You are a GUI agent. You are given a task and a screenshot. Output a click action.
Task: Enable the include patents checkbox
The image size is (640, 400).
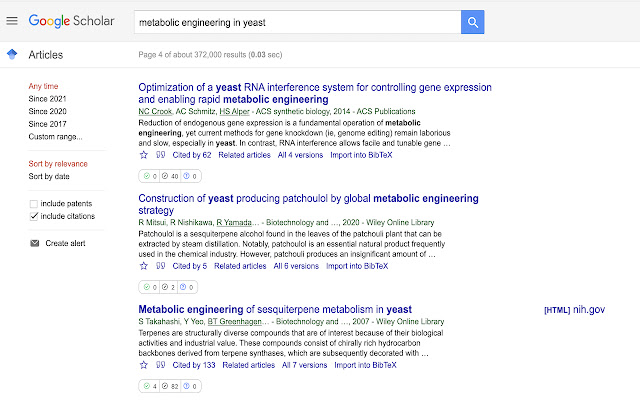[x=35, y=204]
